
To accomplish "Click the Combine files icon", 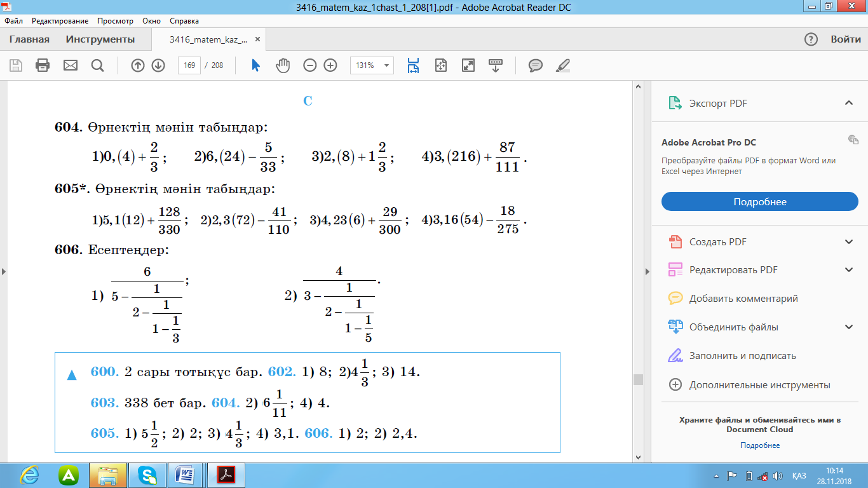I will point(675,327).
